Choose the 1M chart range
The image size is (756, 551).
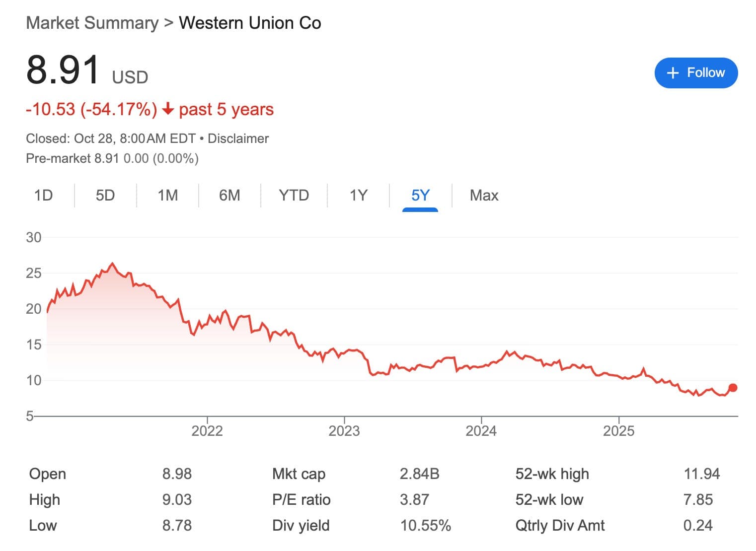(167, 195)
